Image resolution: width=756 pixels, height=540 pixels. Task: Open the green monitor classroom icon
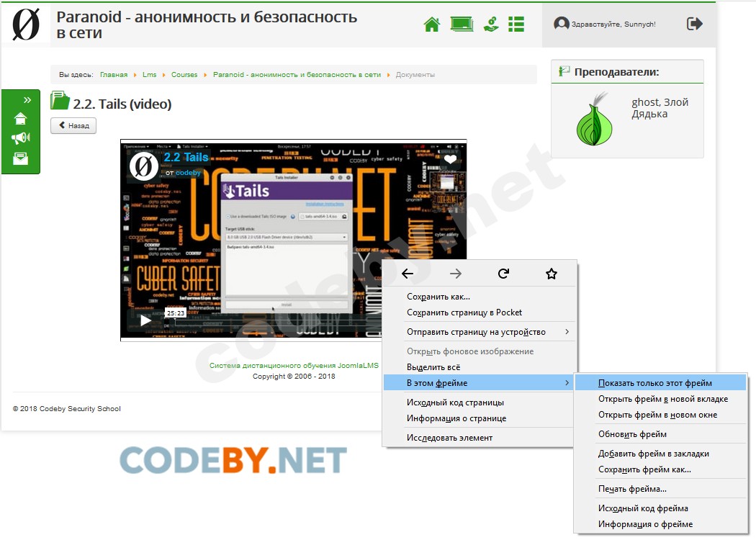[462, 24]
